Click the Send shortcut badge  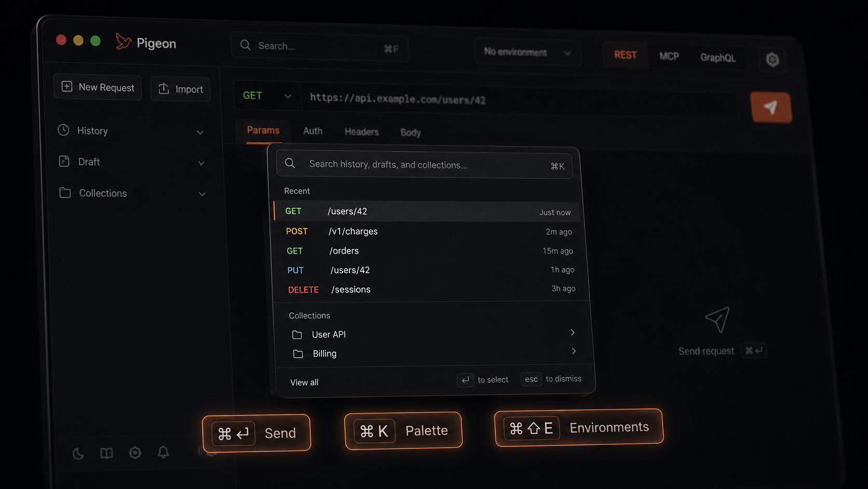click(256, 433)
